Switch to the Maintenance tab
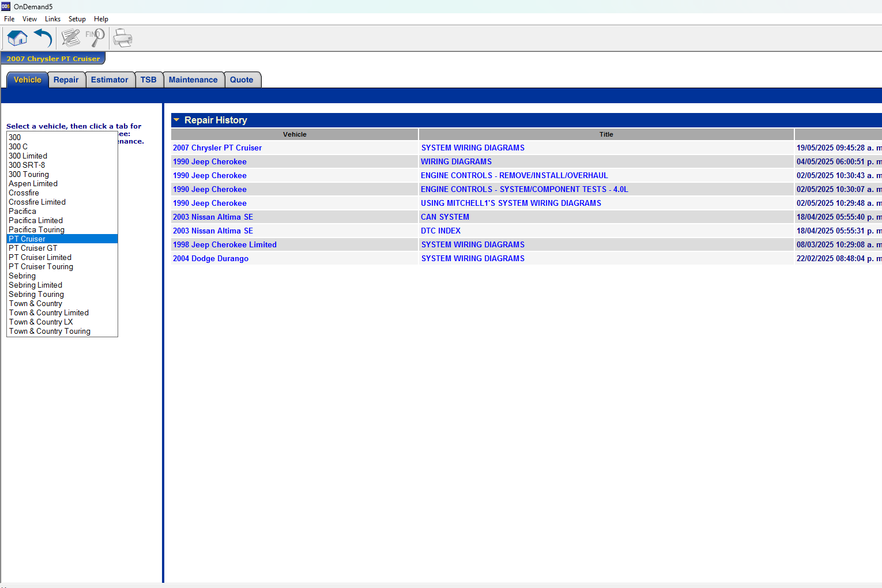This screenshot has height=588, width=882. coord(193,80)
